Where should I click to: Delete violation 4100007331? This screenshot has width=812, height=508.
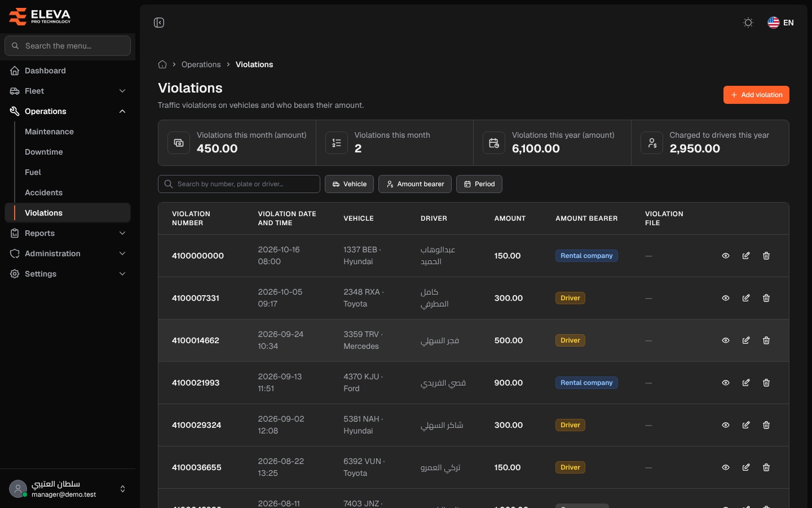pos(766,298)
